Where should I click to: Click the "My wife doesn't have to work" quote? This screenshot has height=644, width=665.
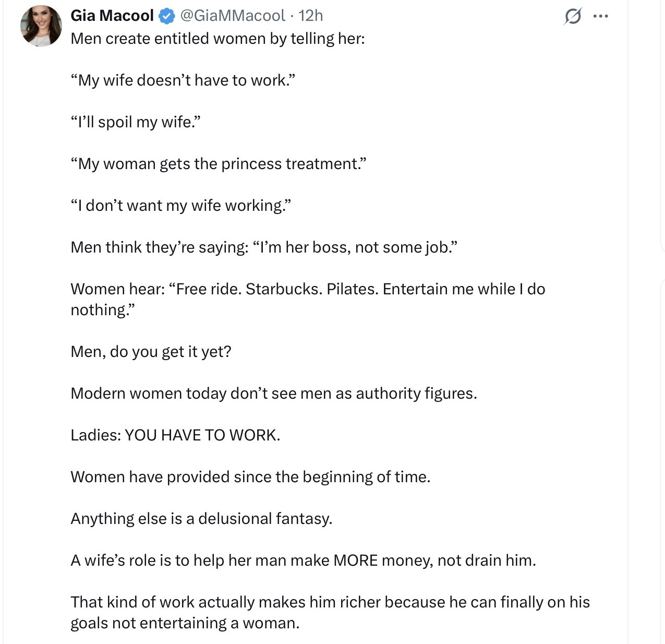183,80
